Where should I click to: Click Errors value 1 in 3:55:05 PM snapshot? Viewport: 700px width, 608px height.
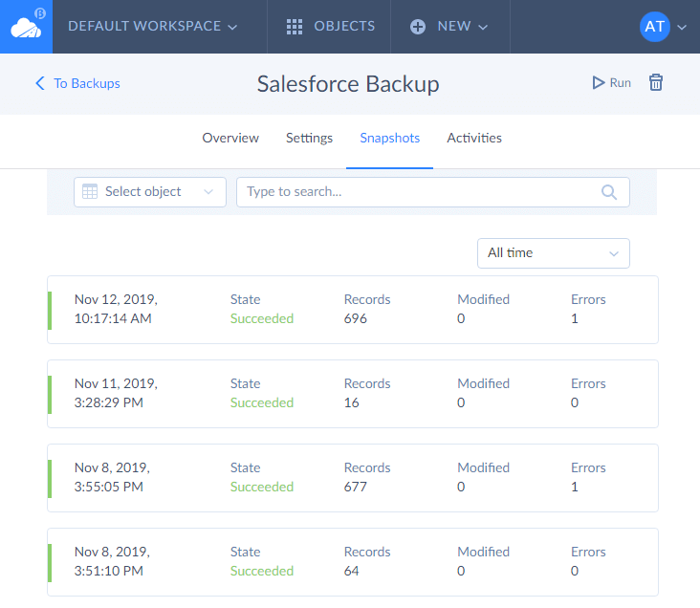point(575,487)
